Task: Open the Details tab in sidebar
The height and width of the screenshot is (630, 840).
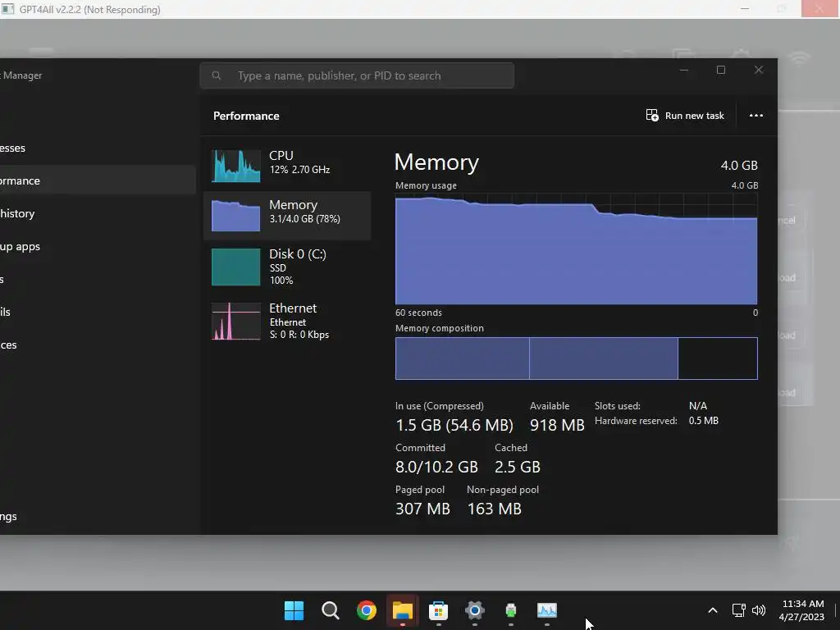Action: point(97,312)
